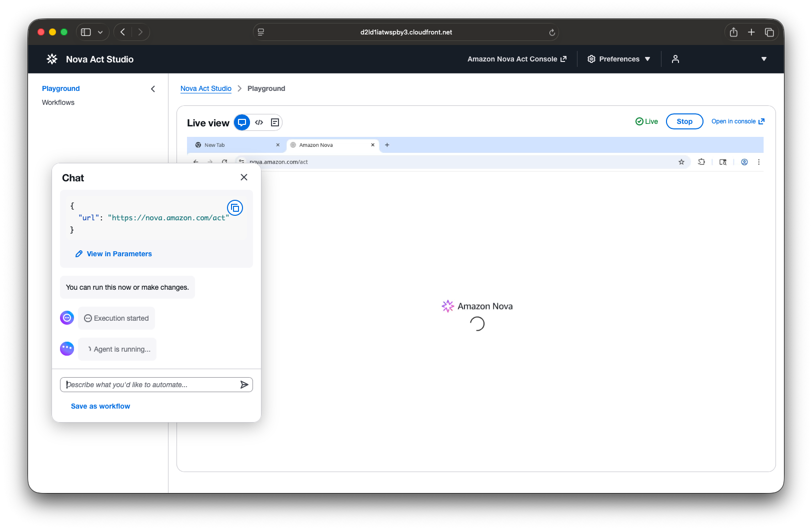Click the Execution started message
This screenshot has height=530, width=812.
click(x=116, y=318)
